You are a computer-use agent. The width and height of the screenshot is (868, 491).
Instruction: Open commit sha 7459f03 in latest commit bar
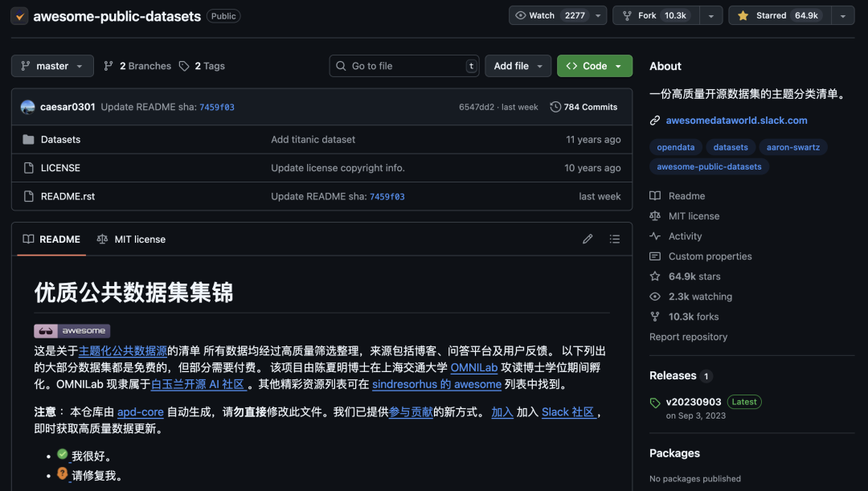(x=217, y=108)
